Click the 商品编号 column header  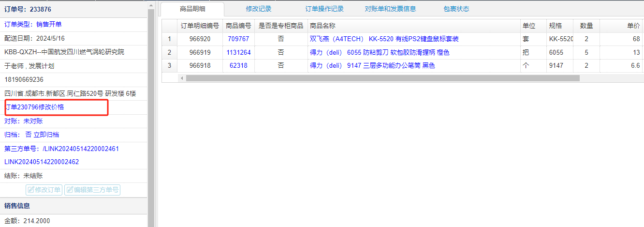[x=238, y=26]
